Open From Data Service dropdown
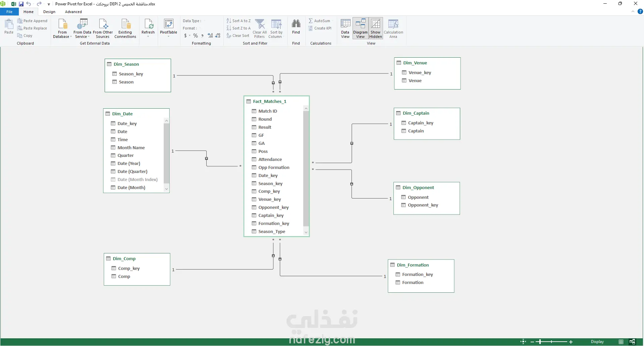Viewport: 644px width, 346px height. tap(82, 28)
